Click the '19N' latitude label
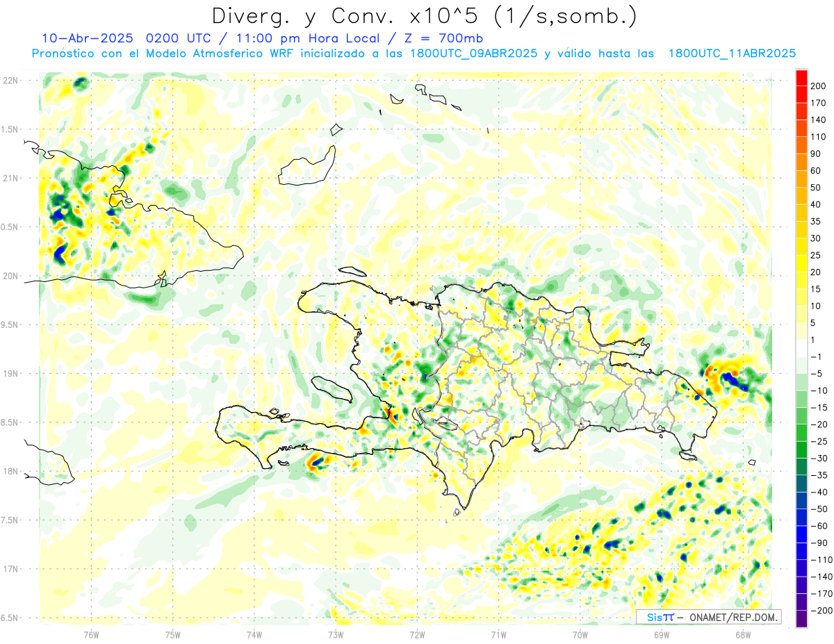Screen dimensions: 834x644 point(10,373)
